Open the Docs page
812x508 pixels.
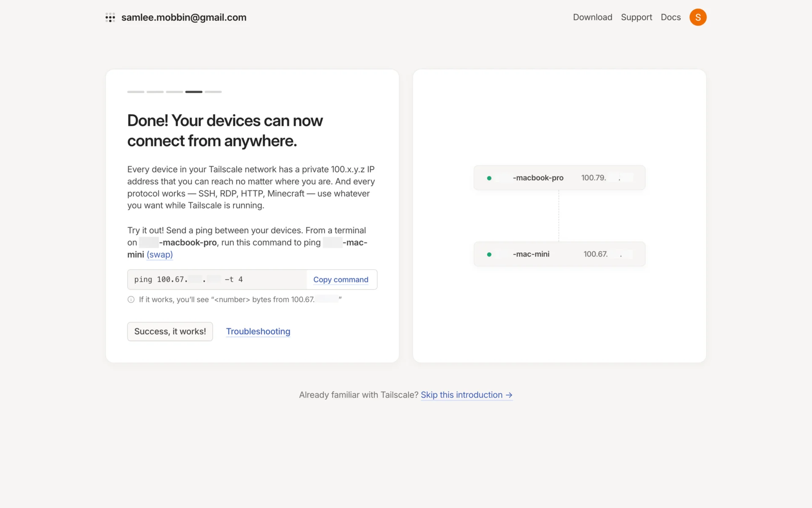point(671,17)
